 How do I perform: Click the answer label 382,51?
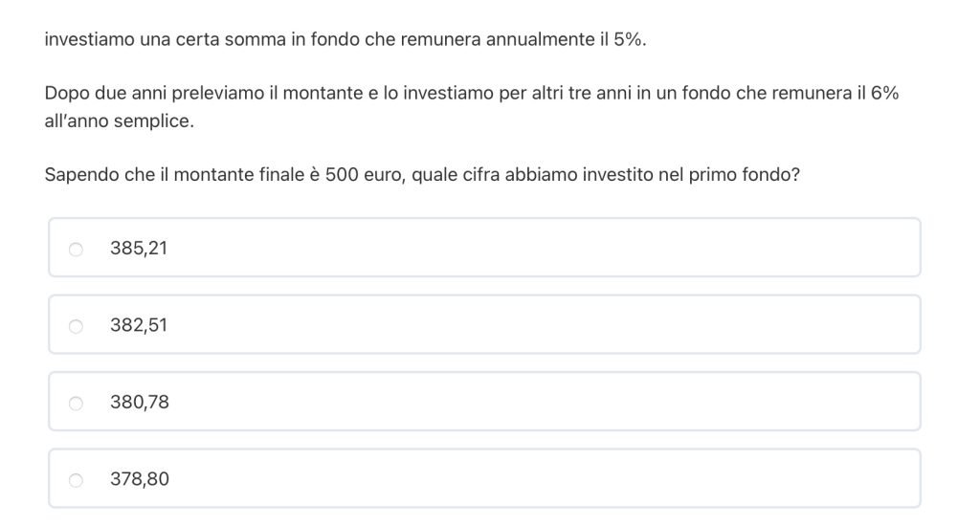click(139, 326)
